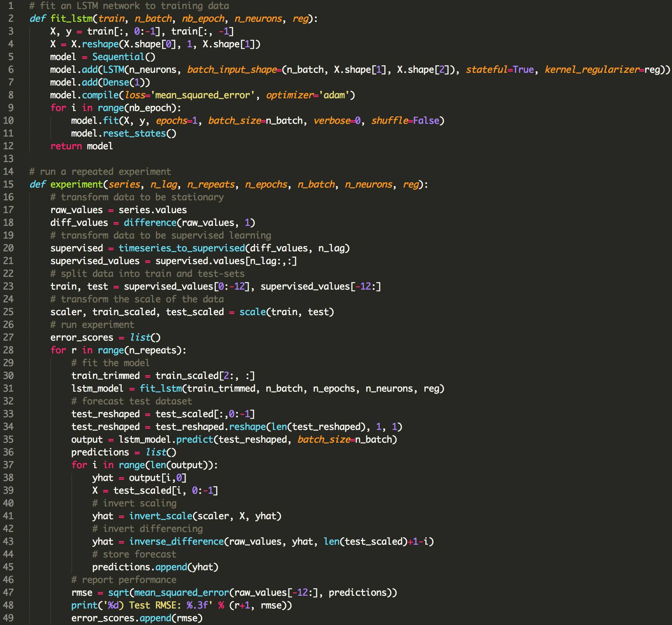
Task: Click line number 49 in the gutter
Action: pyautogui.click(x=8, y=618)
